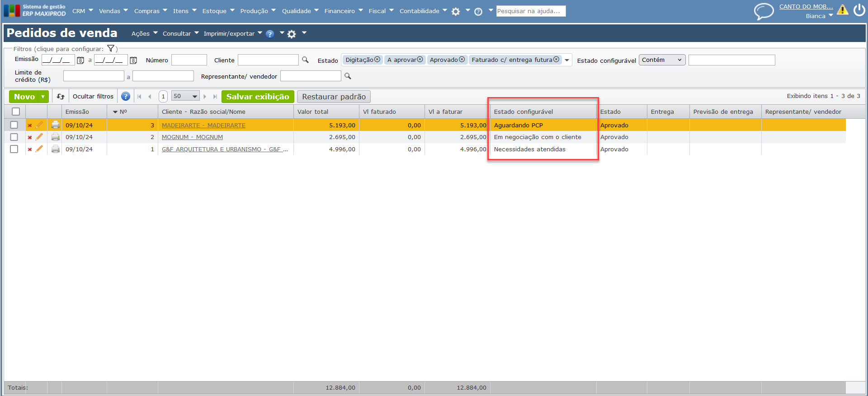The height and width of the screenshot is (396, 868).
Task: Tick the checkbox for the G&F ARQUITETURA order
Action: 14,149
